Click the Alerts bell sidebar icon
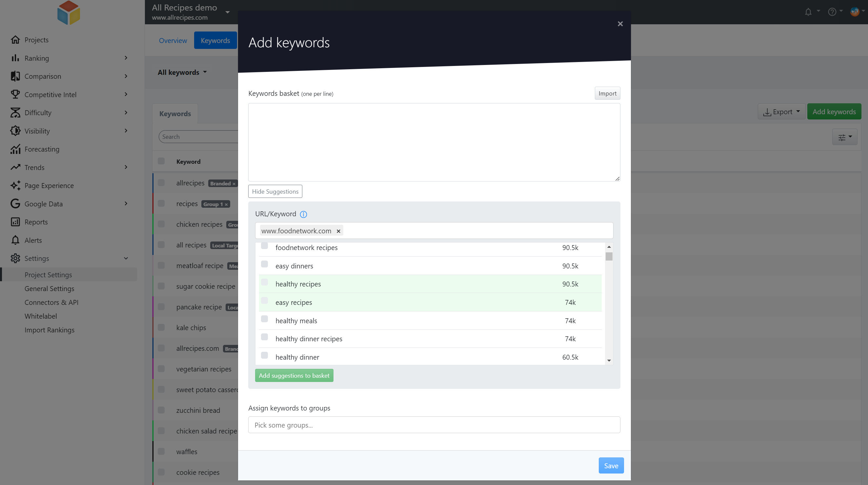Screen dimensions: 868x485 [x=15, y=240]
